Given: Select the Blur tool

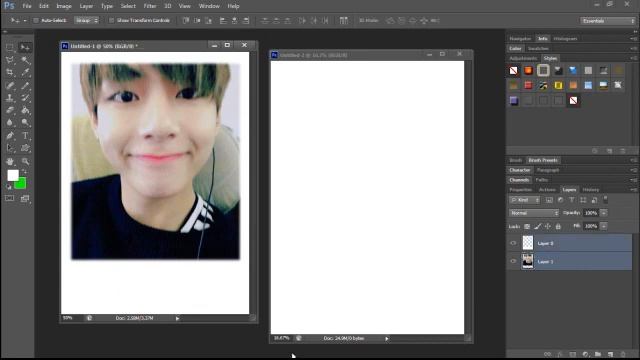Looking at the screenshot, I should click(x=9, y=123).
